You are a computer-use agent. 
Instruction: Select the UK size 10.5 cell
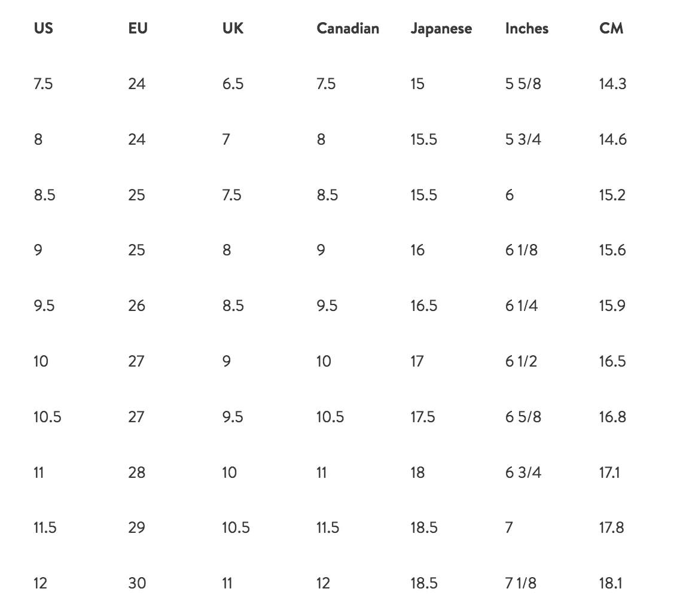[236, 527]
